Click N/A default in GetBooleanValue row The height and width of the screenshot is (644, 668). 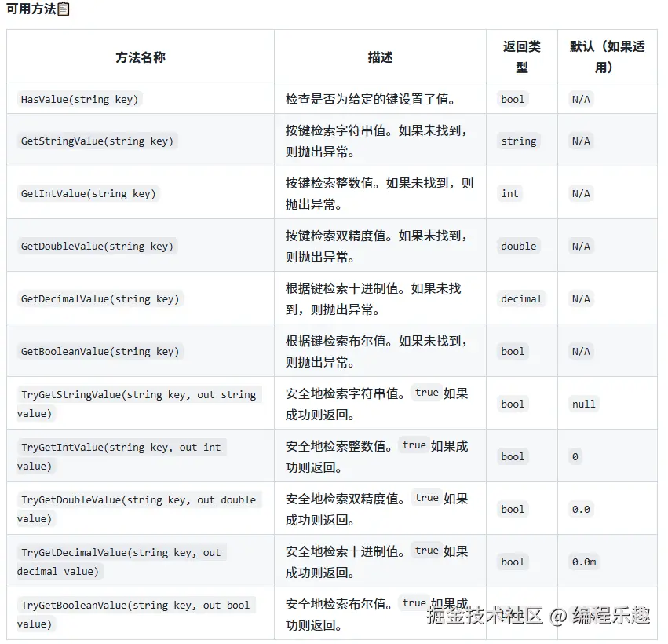click(581, 352)
